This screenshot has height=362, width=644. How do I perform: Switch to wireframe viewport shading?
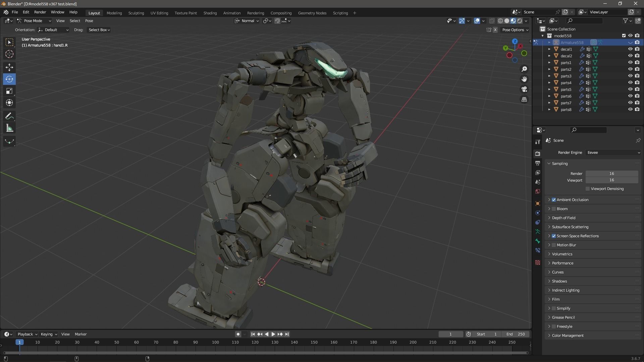[x=500, y=21]
